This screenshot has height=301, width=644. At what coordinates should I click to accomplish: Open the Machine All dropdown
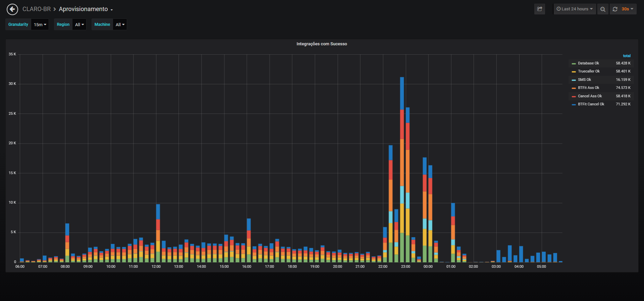[x=120, y=24]
